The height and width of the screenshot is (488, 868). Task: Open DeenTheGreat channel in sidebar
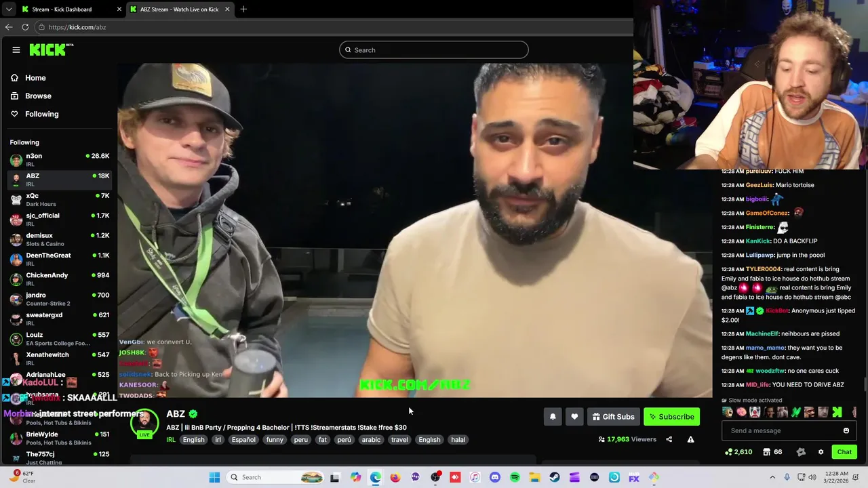pyautogui.click(x=60, y=259)
